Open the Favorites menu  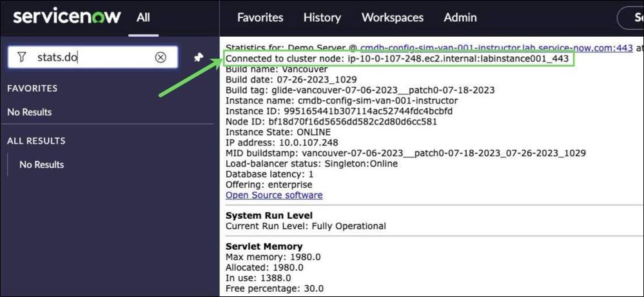coord(260,17)
